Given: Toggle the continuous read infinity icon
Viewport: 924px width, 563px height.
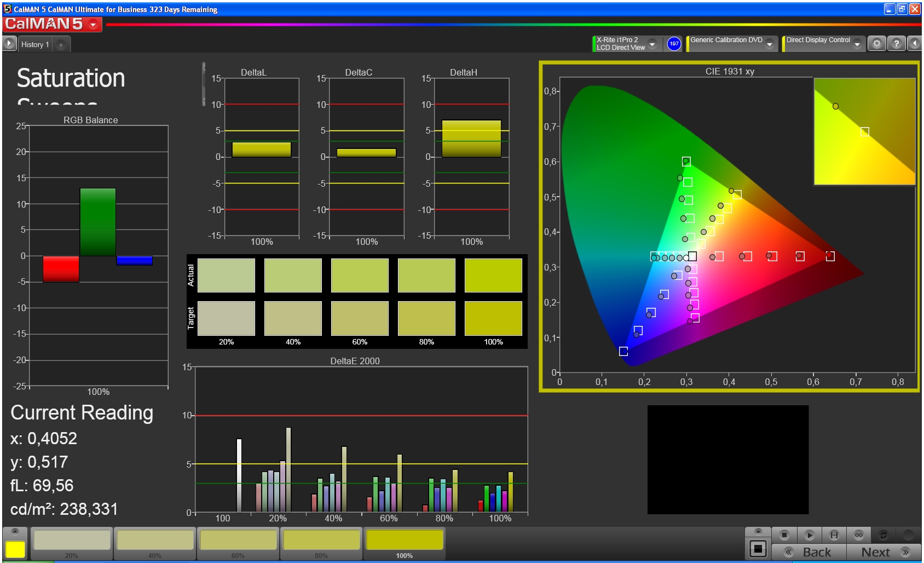Looking at the screenshot, I should tap(858, 535).
